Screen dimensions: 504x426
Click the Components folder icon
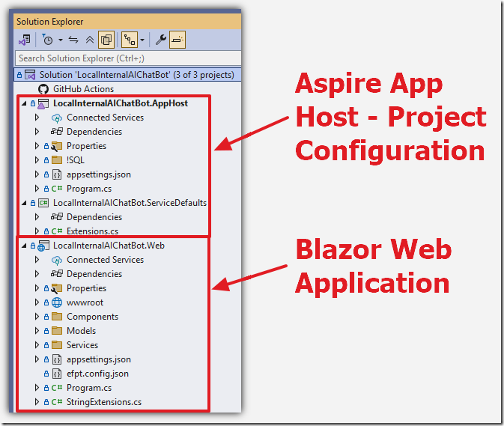click(x=57, y=317)
